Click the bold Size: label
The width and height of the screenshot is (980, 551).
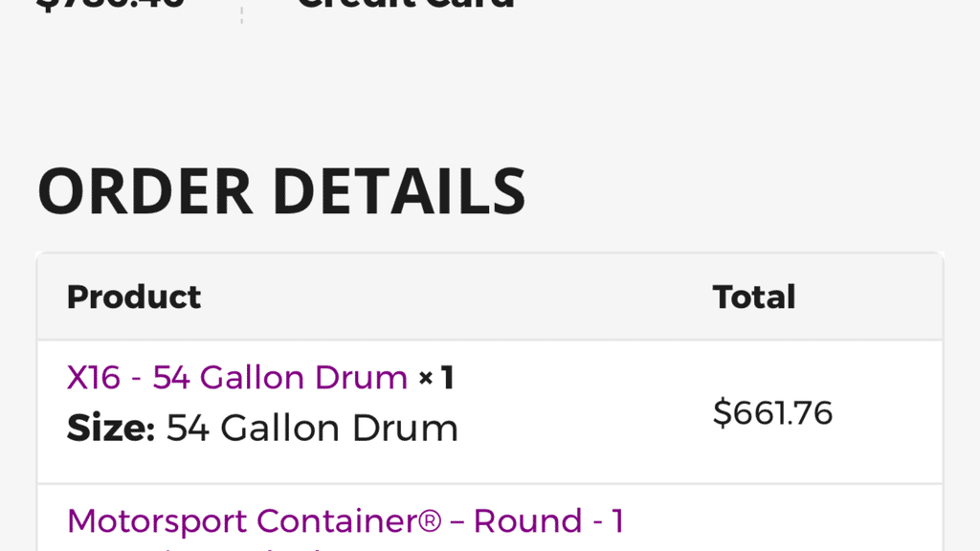[110, 428]
